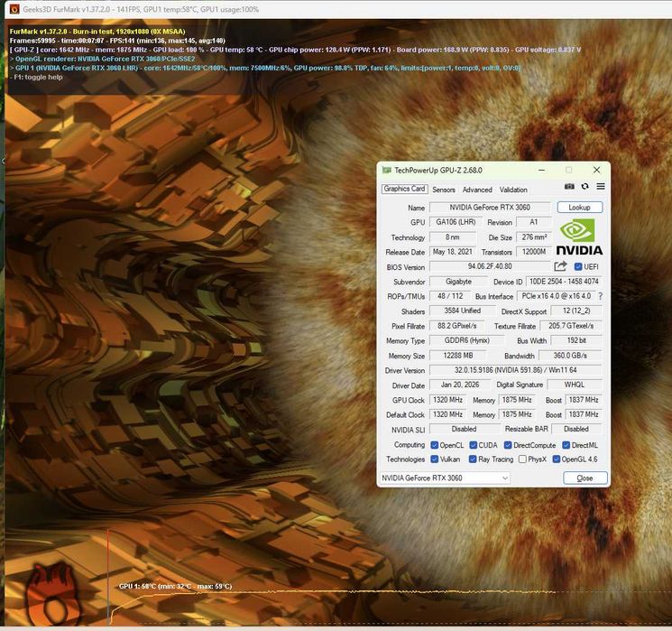
Task: Open the Validation tab
Action: [513, 190]
